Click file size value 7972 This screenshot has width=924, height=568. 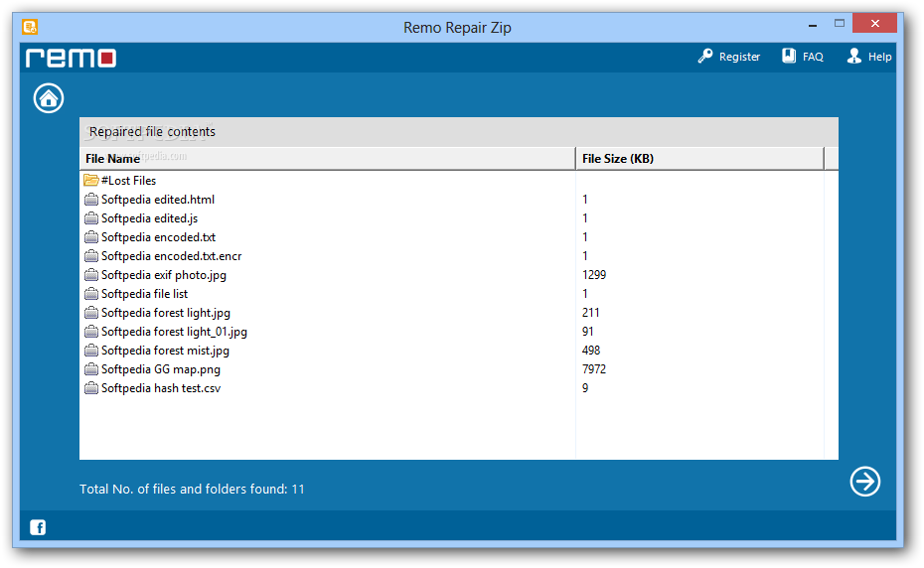click(594, 369)
